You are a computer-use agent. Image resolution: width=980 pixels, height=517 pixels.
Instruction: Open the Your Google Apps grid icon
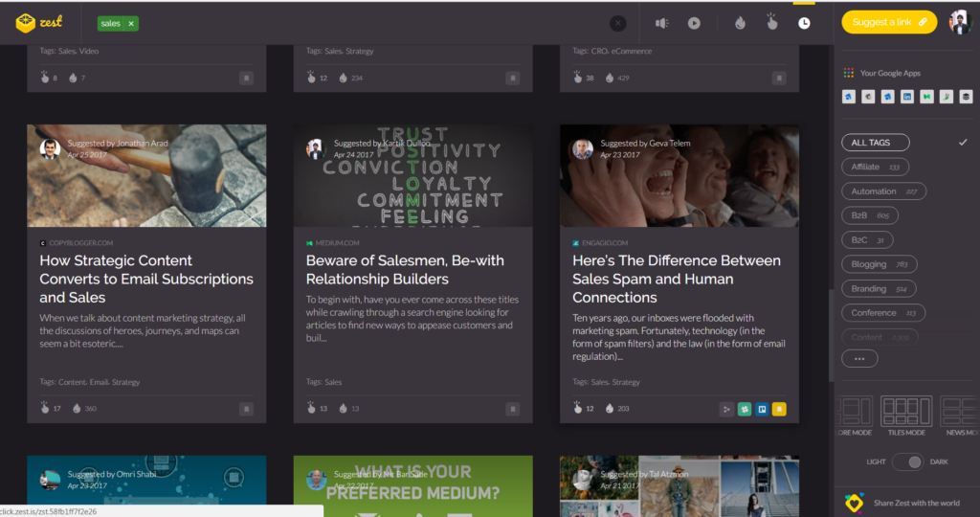(848, 73)
